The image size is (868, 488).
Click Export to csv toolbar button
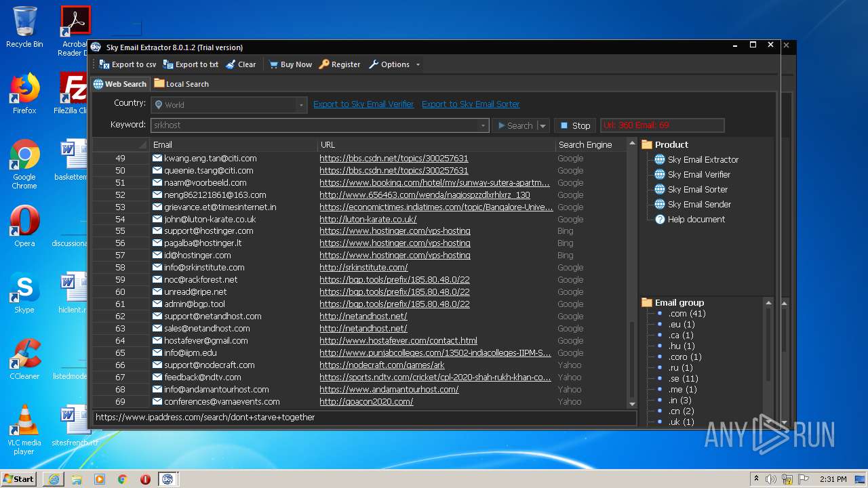pyautogui.click(x=127, y=64)
